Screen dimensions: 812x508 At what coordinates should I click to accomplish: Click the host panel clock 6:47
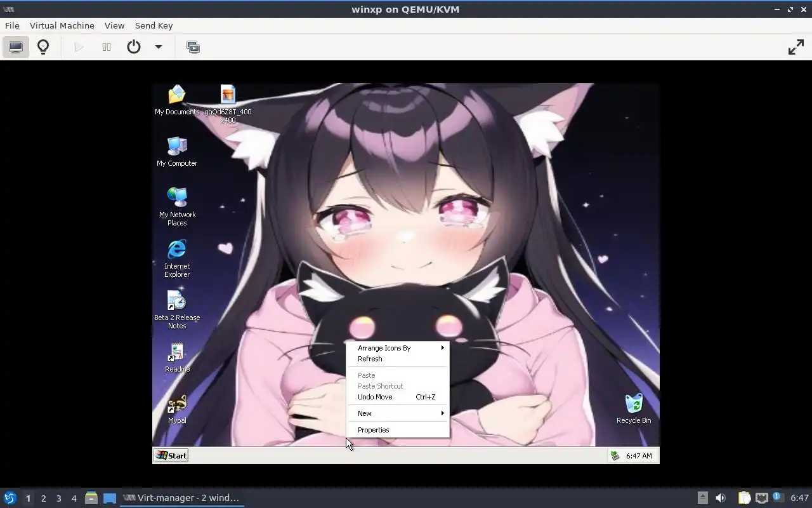click(x=799, y=498)
